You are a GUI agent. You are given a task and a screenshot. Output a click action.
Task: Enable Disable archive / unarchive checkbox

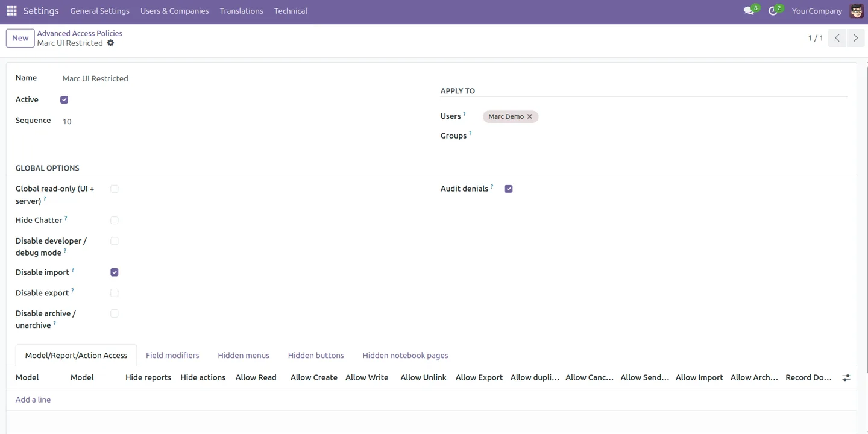point(115,313)
